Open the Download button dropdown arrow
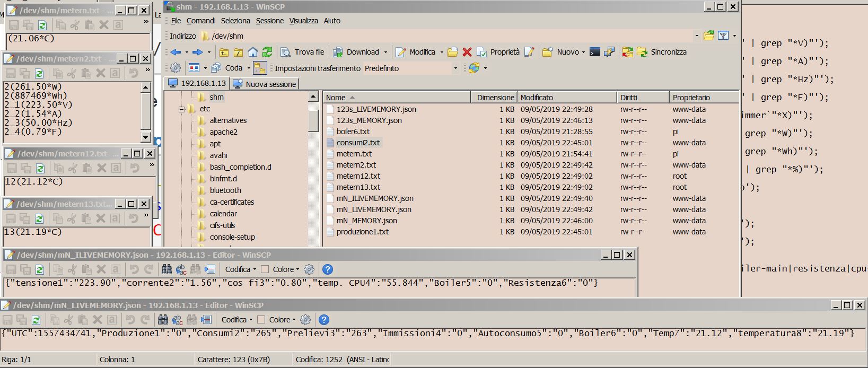This screenshot has width=868, height=368. click(x=385, y=52)
